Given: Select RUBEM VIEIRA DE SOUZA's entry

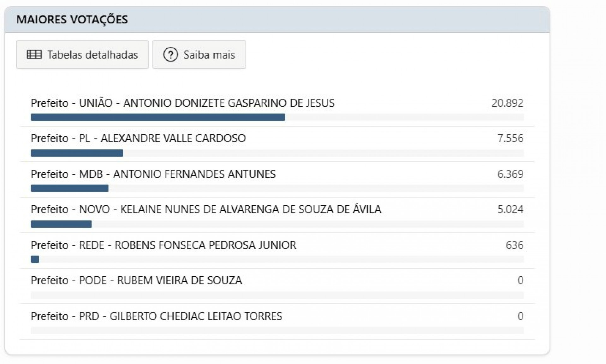Looking at the screenshot, I should point(136,280).
